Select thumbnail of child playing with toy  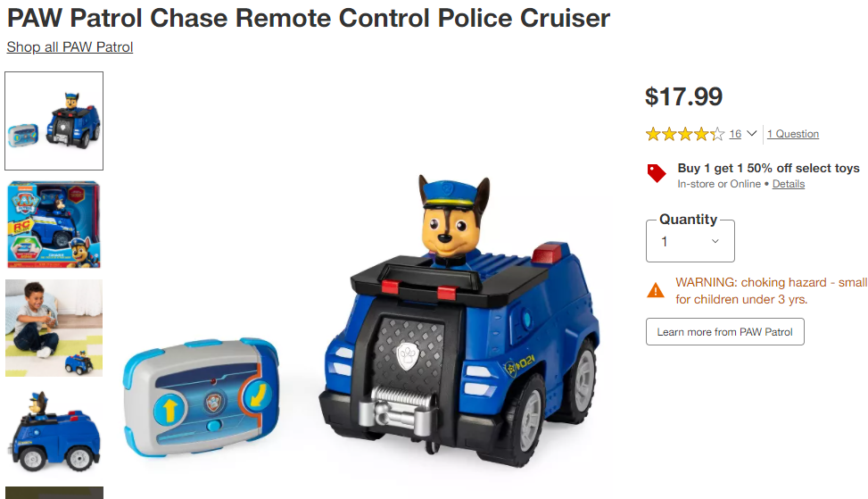[x=54, y=328]
